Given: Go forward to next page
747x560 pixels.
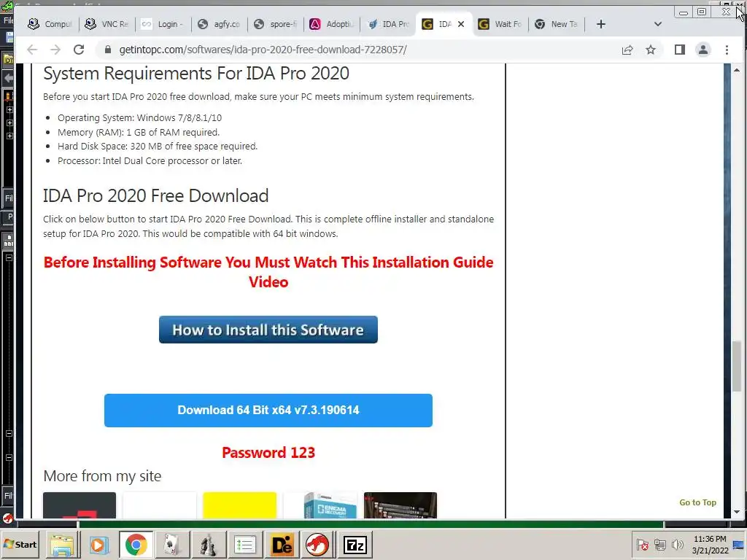Looking at the screenshot, I should tap(55, 50).
